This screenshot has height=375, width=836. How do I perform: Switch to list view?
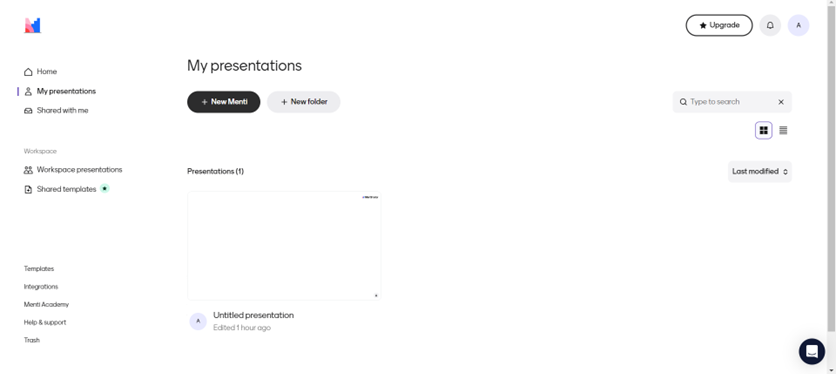click(783, 130)
